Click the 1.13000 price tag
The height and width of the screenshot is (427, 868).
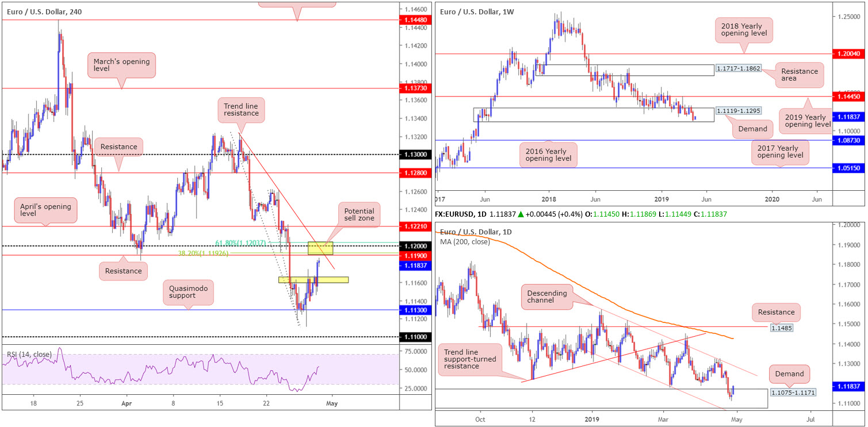[415, 155]
